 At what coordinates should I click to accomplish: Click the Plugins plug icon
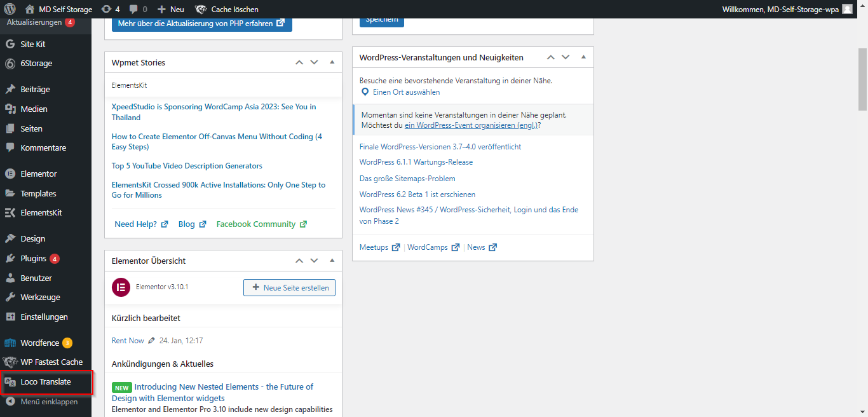tap(10, 258)
